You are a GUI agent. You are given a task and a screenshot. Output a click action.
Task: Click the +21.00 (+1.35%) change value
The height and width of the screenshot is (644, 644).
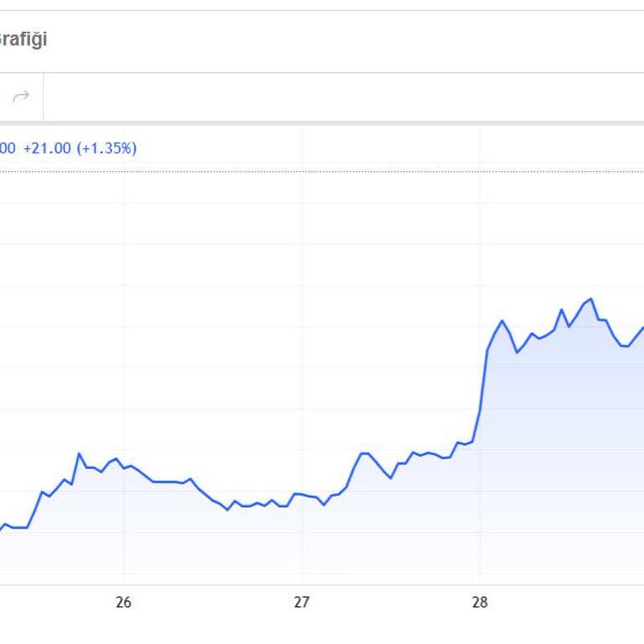click(x=80, y=148)
